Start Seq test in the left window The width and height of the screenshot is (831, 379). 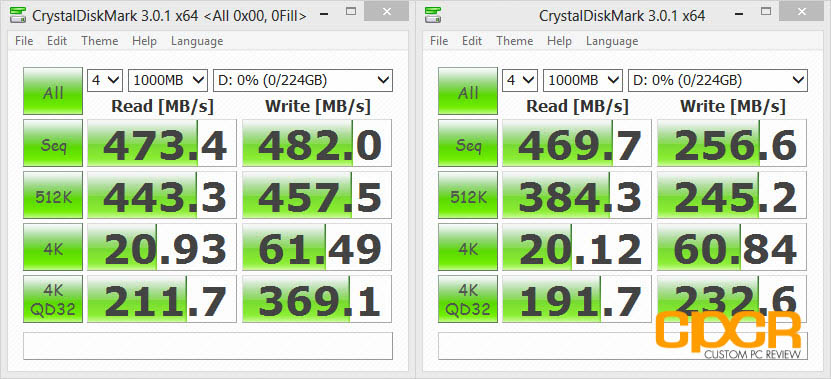click(53, 143)
